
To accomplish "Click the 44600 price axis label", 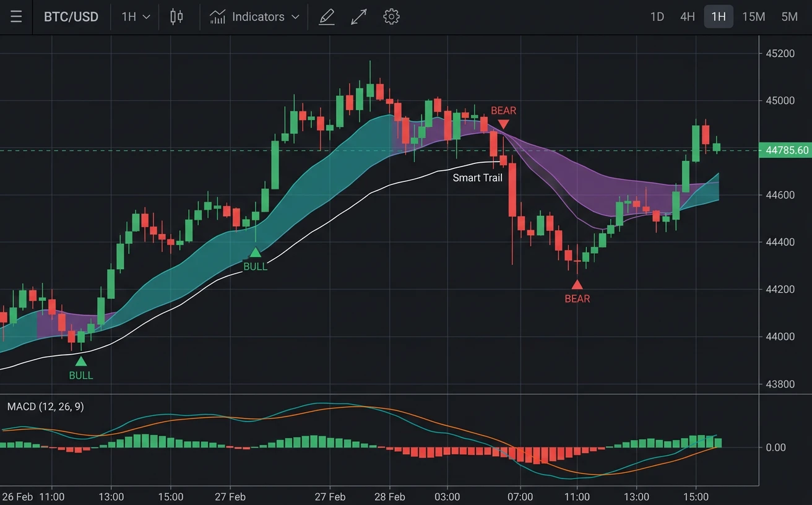I will click(780, 195).
